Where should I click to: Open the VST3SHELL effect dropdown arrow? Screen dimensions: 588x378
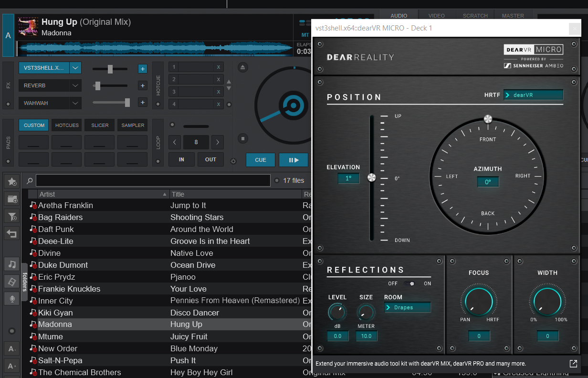[x=75, y=68]
